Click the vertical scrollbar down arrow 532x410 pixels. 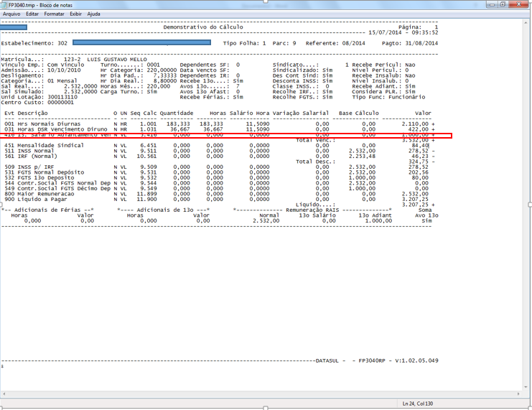[526, 387]
